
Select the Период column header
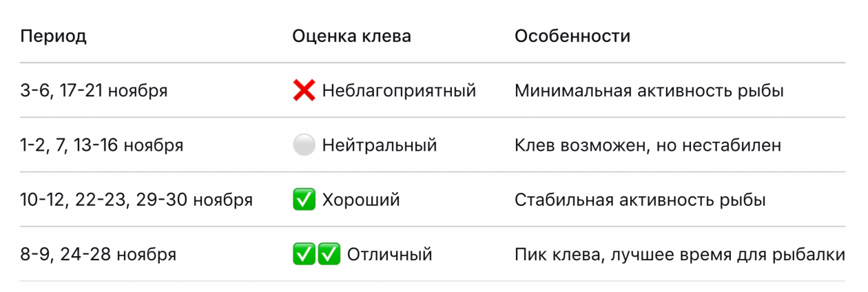point(53,36)
